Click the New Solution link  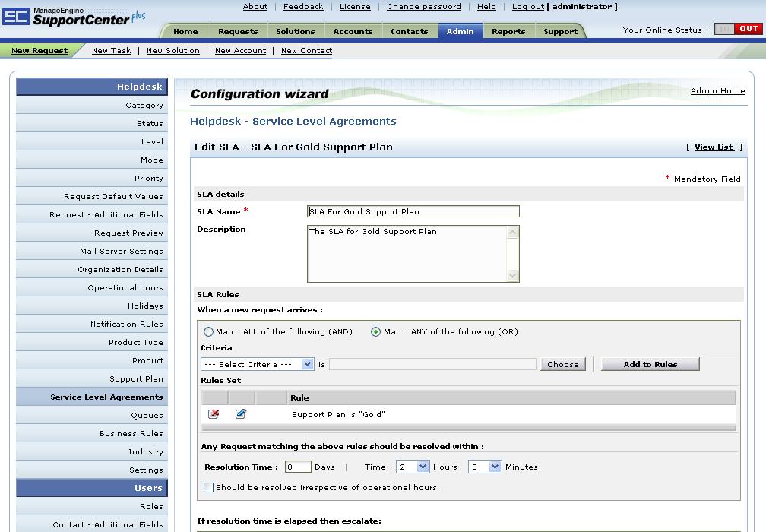pyautogui.click(x=173, y=50)
